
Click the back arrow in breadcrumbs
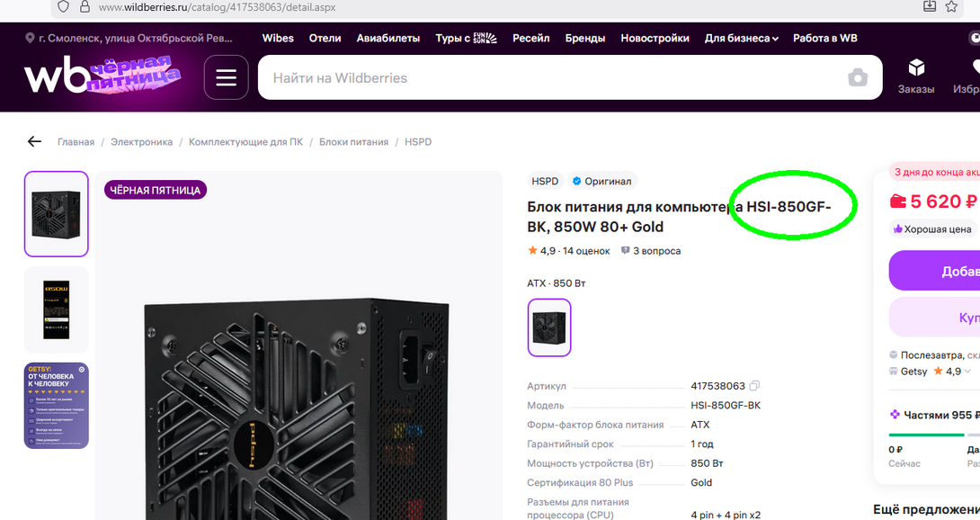34,142
